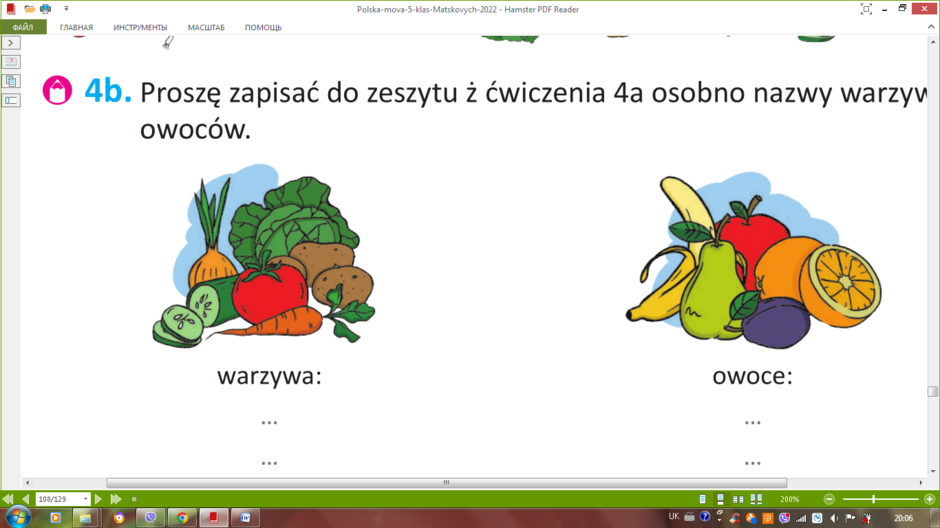This screenshot has width=940, height=528.
Task: Open the orange-purple browser taskbar icon
Action: click(119, 518)
